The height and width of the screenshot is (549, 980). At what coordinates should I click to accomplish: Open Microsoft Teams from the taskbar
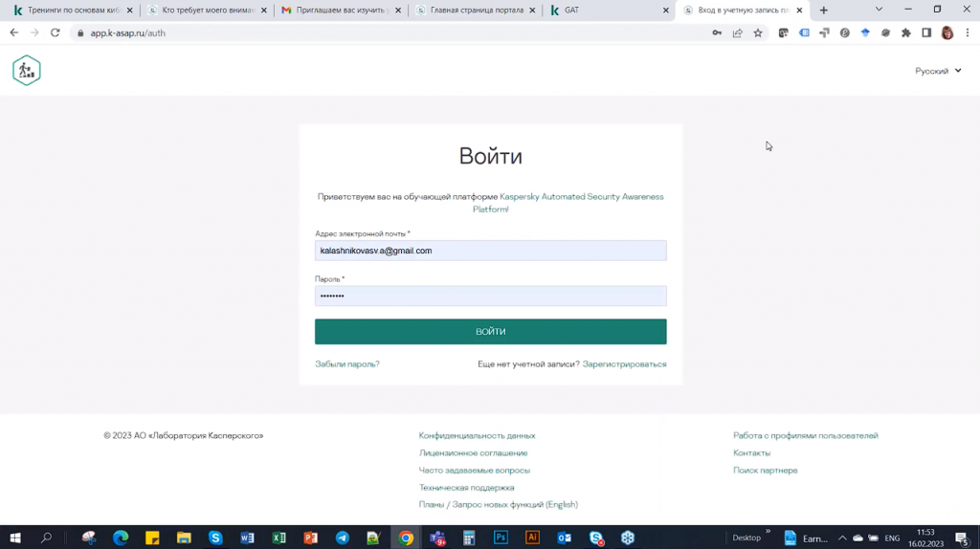click(x=437, y=538)
